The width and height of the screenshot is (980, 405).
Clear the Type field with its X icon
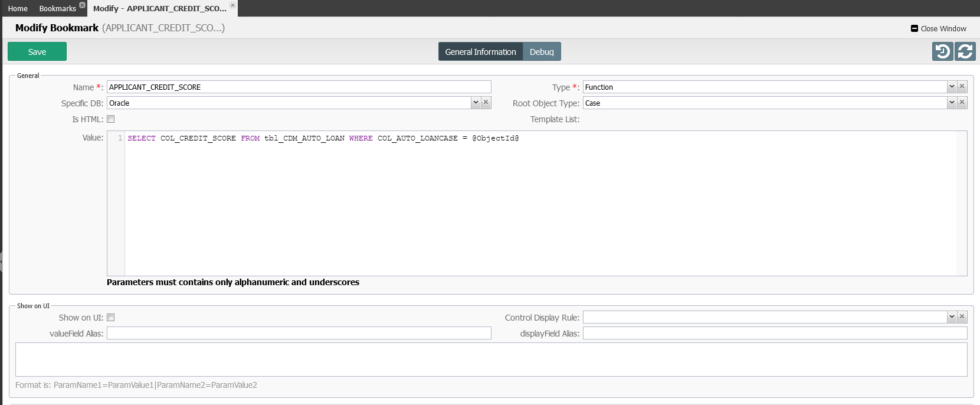[x=962, y=87]
